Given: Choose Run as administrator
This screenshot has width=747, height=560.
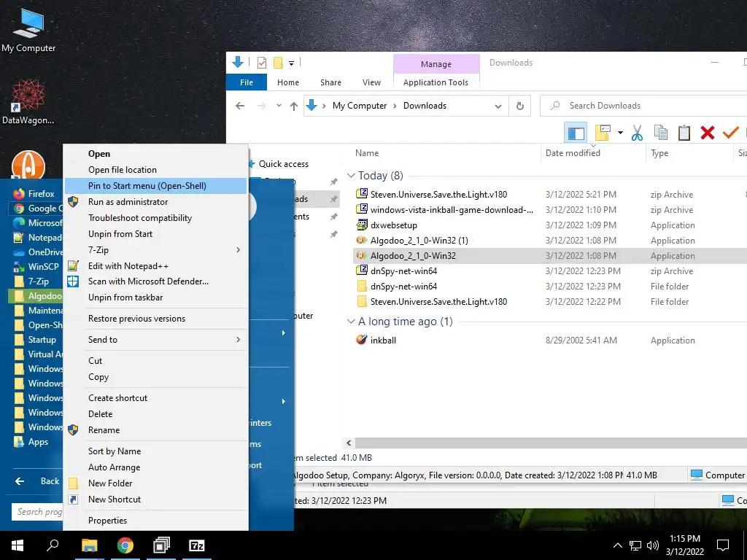Looking at the screenshot, I should tap(155, 202).
